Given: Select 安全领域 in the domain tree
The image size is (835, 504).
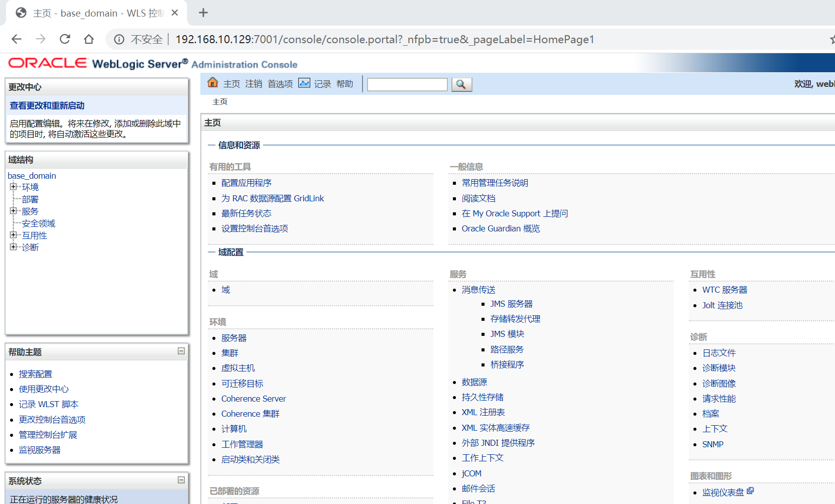Looking at the screenshot, I should tap(39, 223).
